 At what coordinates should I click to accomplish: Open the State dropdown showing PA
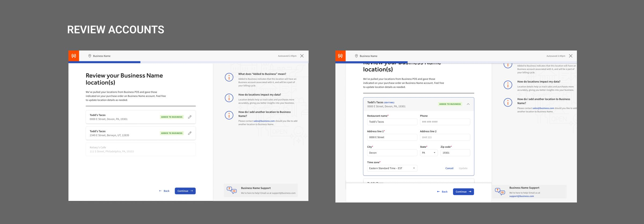[x=429, y=153]
